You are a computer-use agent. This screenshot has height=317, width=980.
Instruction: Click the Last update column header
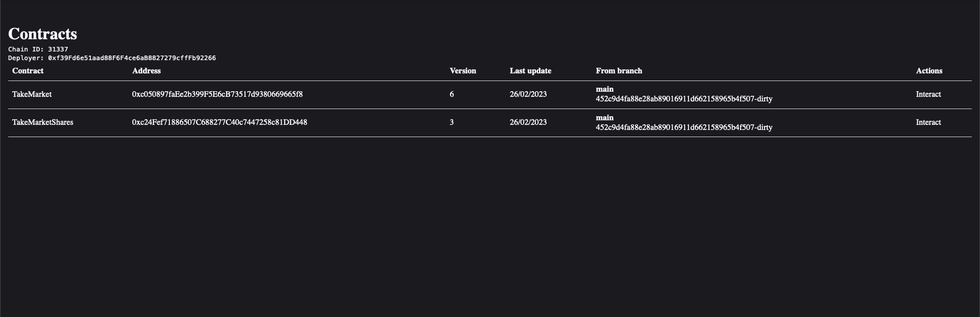point(530,71)
